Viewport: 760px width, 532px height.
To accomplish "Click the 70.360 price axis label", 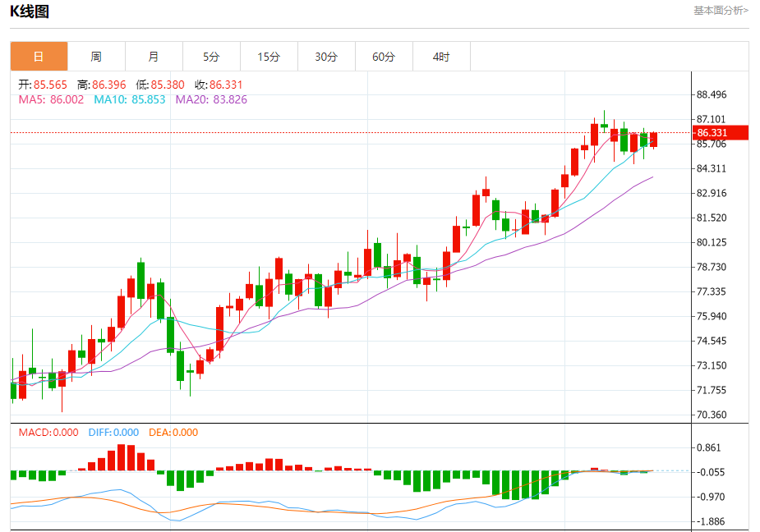I will point(712,415).
